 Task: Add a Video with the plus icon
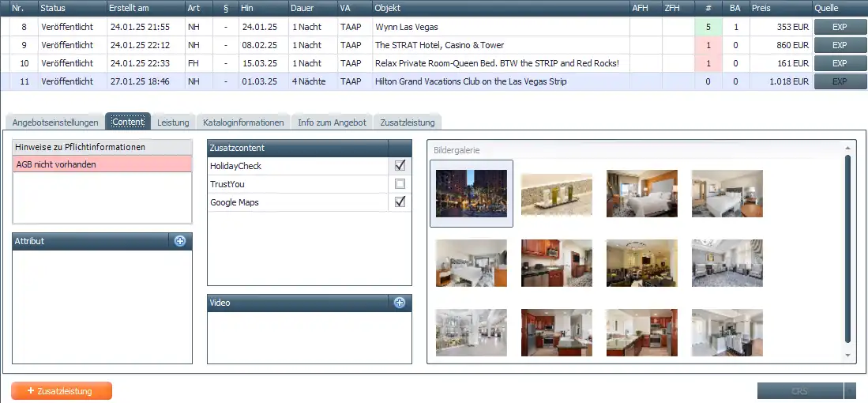coord(400,303)
